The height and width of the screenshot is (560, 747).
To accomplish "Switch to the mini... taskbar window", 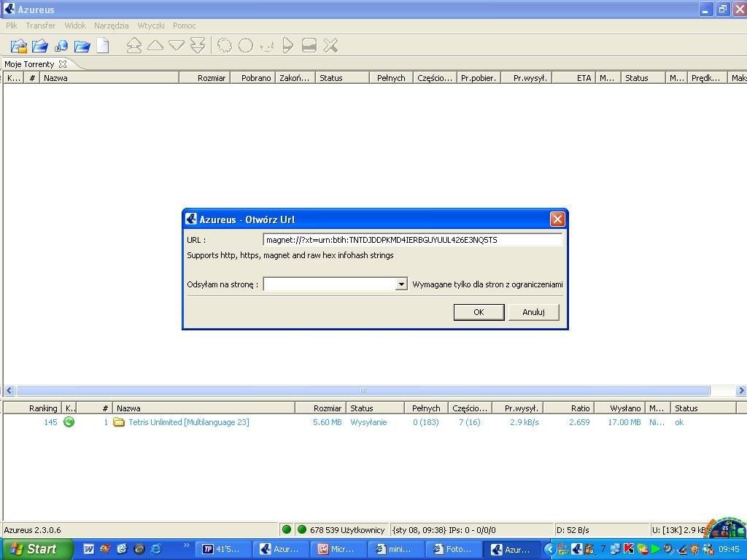I will tap(395, 549).
